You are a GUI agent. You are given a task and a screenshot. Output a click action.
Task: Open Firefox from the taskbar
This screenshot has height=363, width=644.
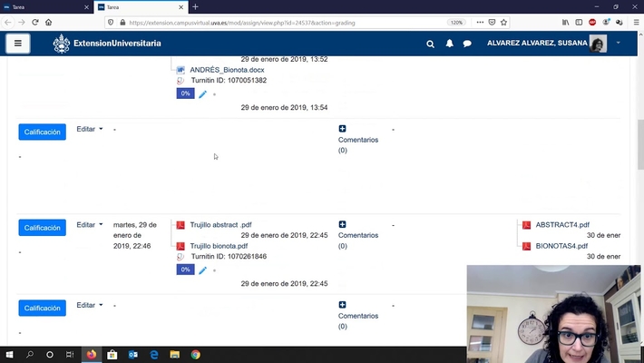click(92, 354)
